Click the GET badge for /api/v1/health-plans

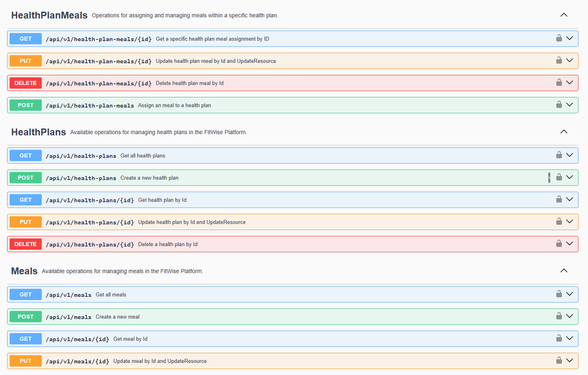[x=26, y=156]
